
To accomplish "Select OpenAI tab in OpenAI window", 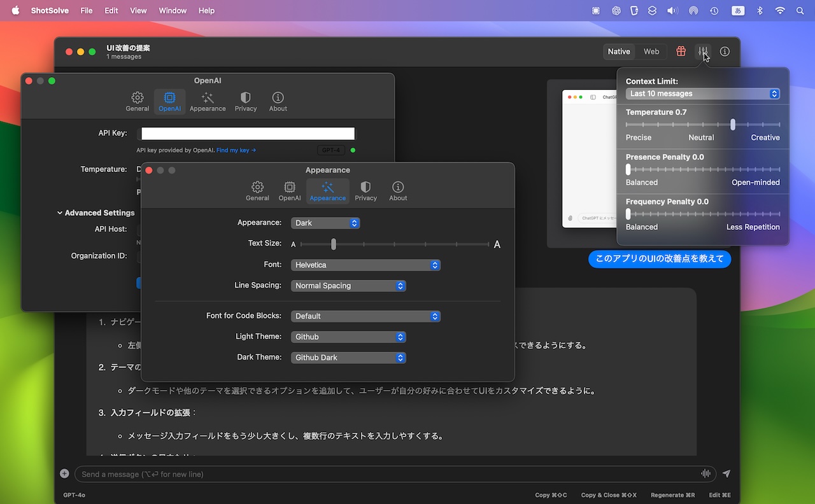I will [x=170, y=101].
